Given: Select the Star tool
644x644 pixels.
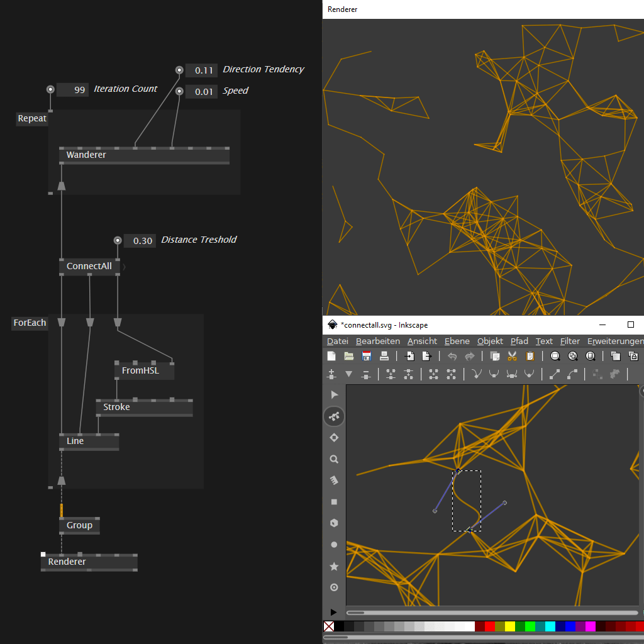Looking at the screenshot, I should [334, 566].
